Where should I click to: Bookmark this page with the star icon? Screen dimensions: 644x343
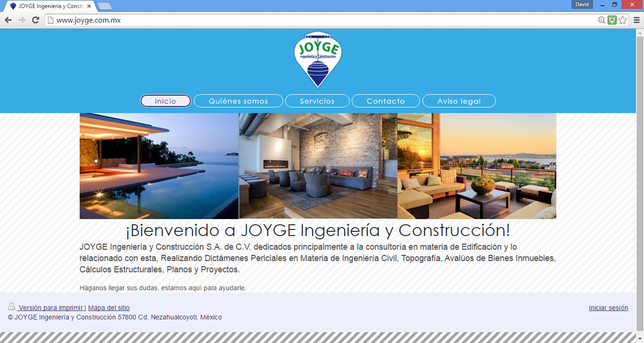[x=623, y=20]
